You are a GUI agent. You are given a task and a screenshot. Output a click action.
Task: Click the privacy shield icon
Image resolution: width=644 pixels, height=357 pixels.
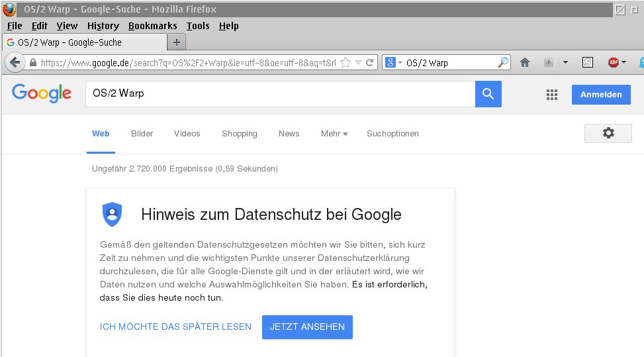tap(112, 214)
